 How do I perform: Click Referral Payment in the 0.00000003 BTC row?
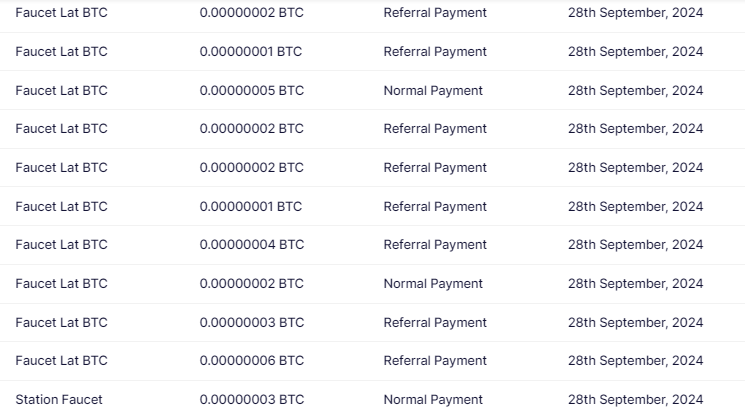(435, 322)
